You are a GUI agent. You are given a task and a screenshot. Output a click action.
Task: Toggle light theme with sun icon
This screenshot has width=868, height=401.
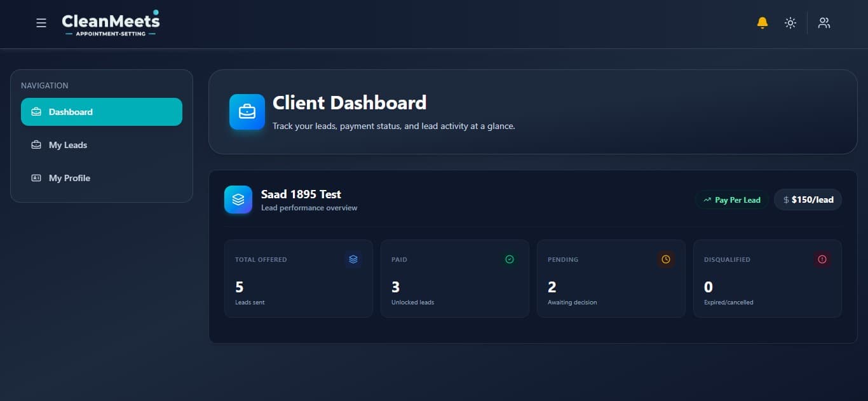[x=790, y=23]
